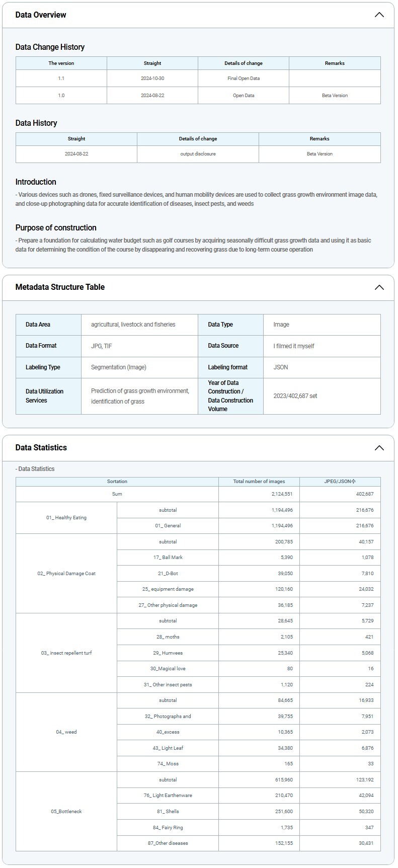Click the JPG, TIF data format value
The image size is (398, 868).
point(102,346)
